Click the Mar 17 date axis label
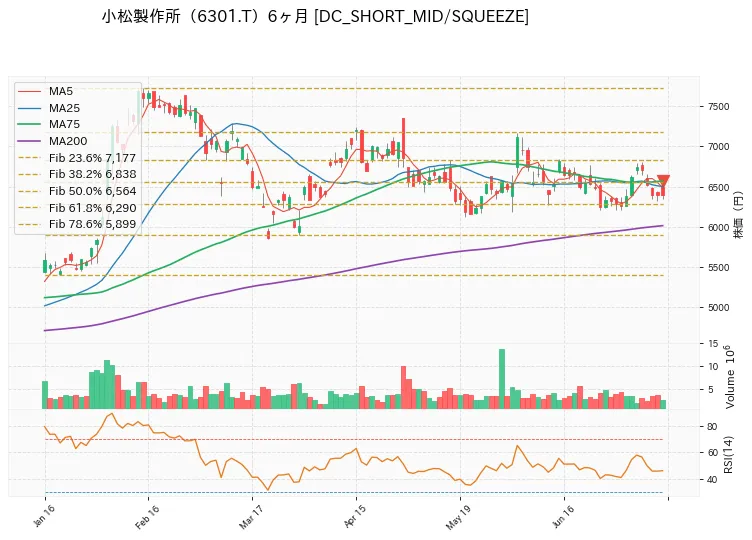This screenshot has width=752, height=540. pos(251,517)
